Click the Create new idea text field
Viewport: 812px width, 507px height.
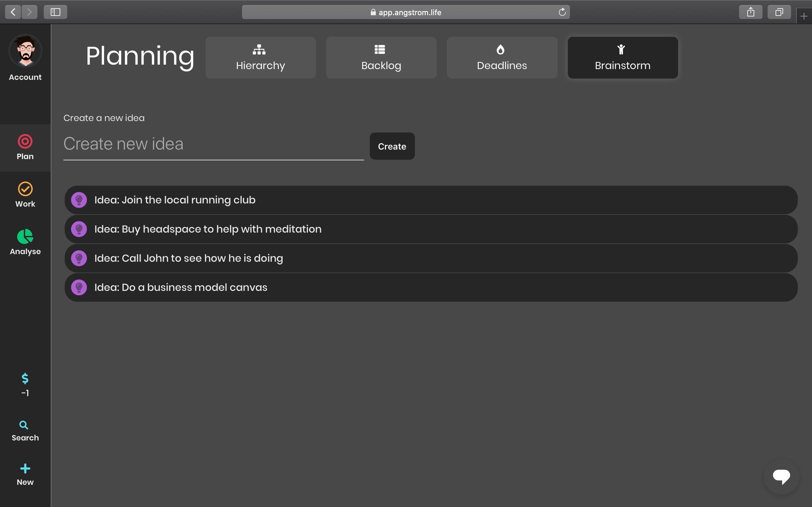[213, 144]
